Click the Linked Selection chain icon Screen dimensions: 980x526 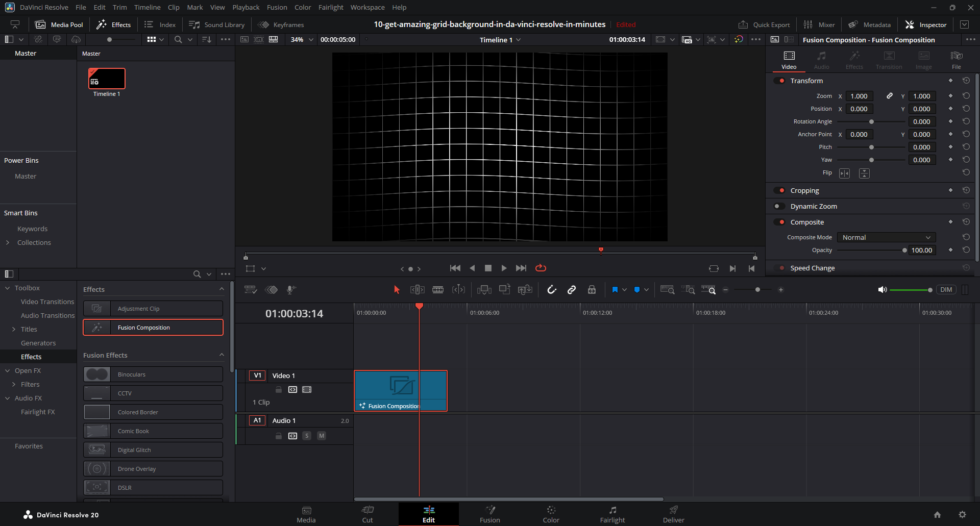click(572, 290)
